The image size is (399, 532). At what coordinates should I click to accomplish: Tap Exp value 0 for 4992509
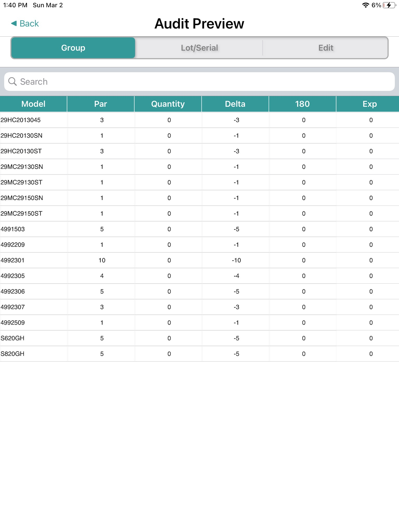(x=371, y=322)
